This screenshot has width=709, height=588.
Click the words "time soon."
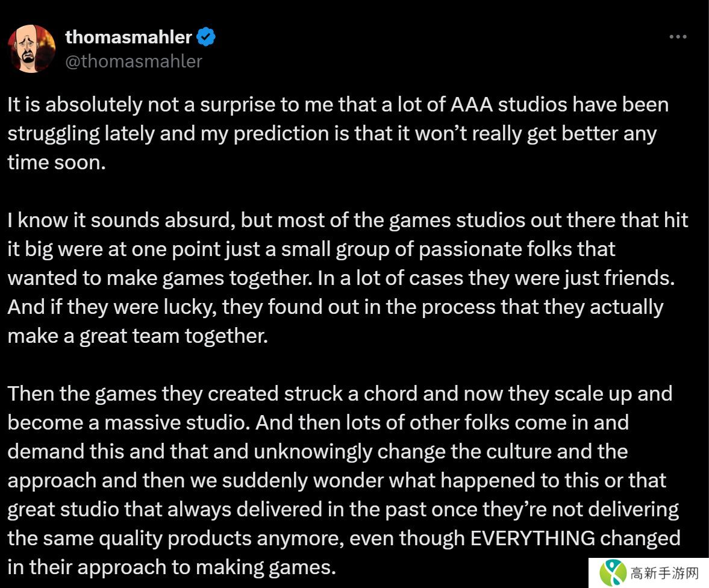(57, 163)
